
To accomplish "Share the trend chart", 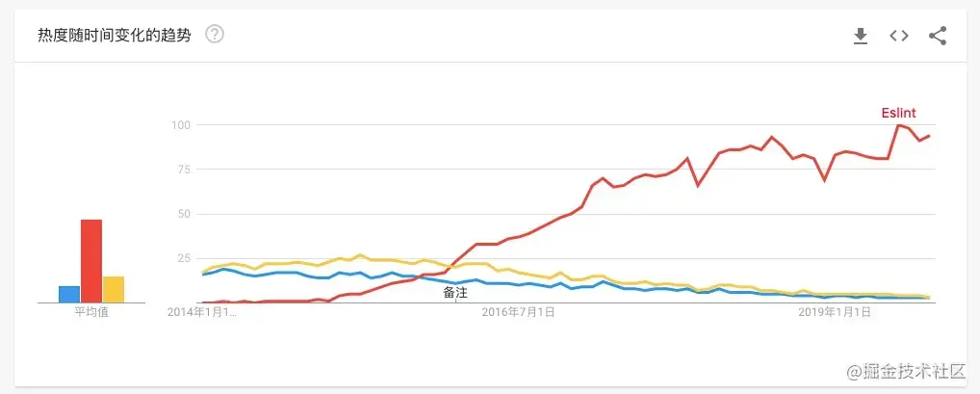I will 938,36.
